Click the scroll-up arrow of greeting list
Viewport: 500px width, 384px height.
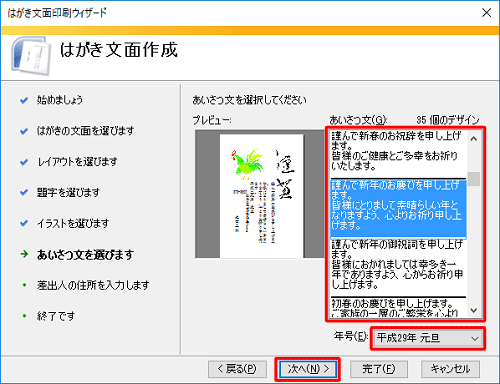point(474,139)
